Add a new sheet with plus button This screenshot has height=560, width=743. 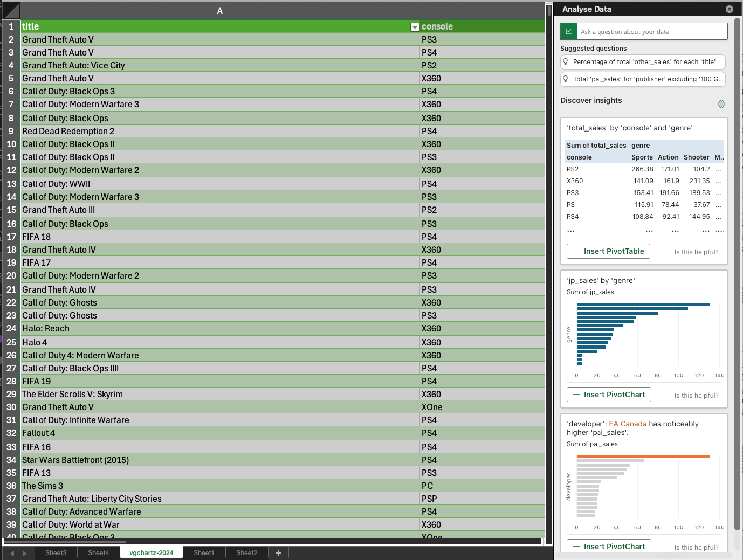click(x=279, y=553)
